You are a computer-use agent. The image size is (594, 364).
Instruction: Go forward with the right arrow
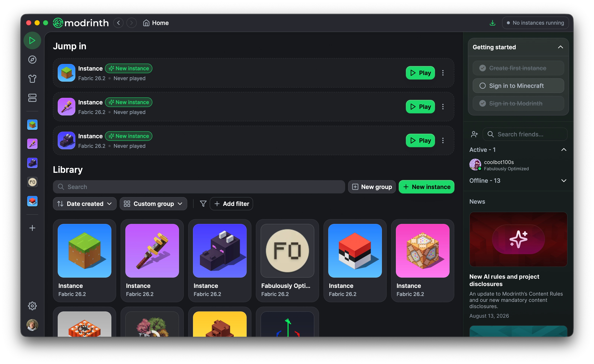pyautogui.click(x=131, y=23)
